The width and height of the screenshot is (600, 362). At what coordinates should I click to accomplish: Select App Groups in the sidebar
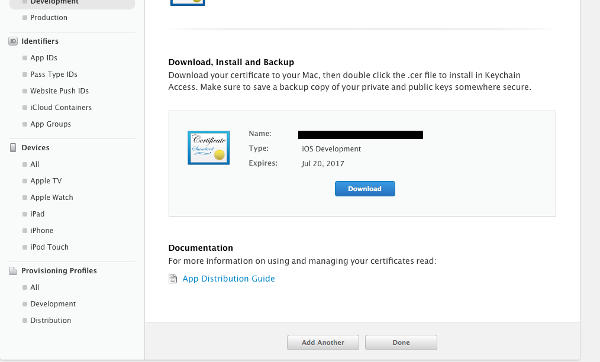click(51, 124)
